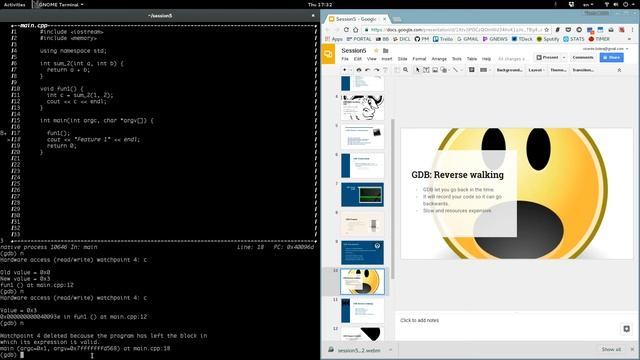
Task: Redo the action in Slides
Action: (376, 70)
